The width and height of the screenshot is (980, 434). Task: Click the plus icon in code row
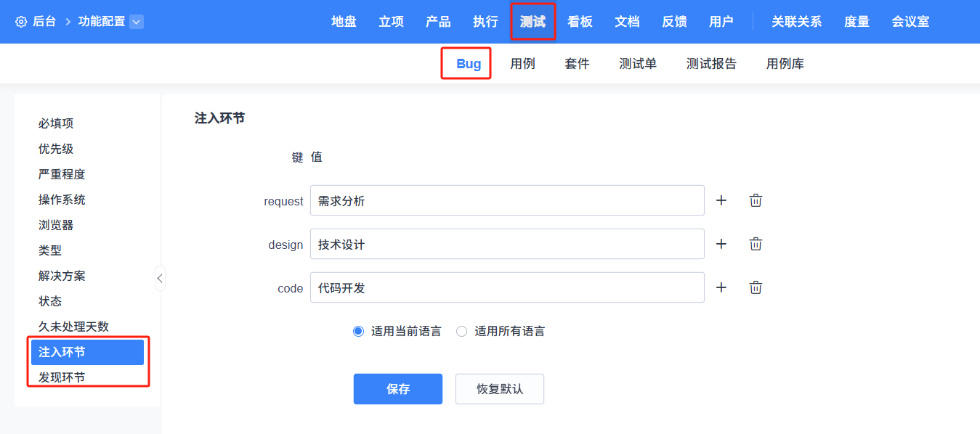(721, 287)
